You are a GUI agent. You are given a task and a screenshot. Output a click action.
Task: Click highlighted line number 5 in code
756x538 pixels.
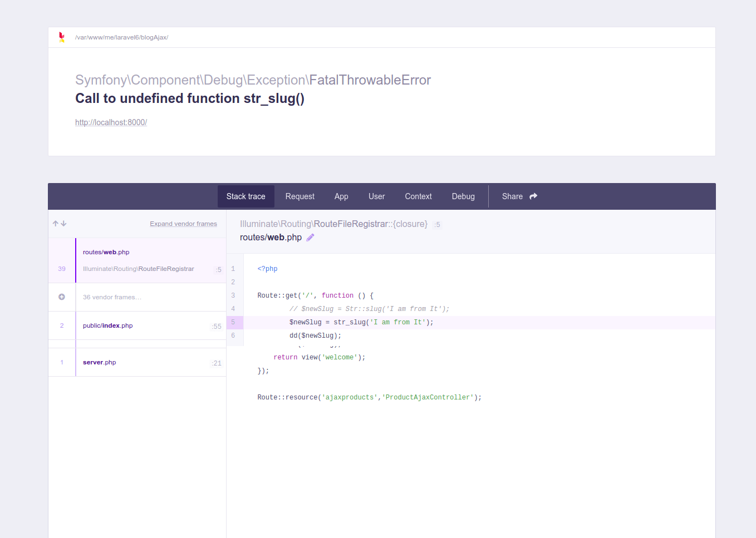233,322
